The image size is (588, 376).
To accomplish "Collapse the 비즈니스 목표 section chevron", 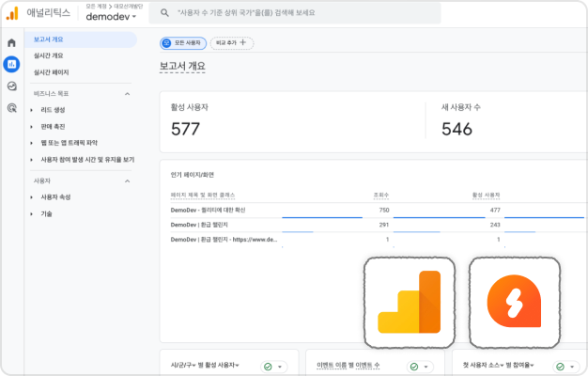I will [x=127, y=94].
